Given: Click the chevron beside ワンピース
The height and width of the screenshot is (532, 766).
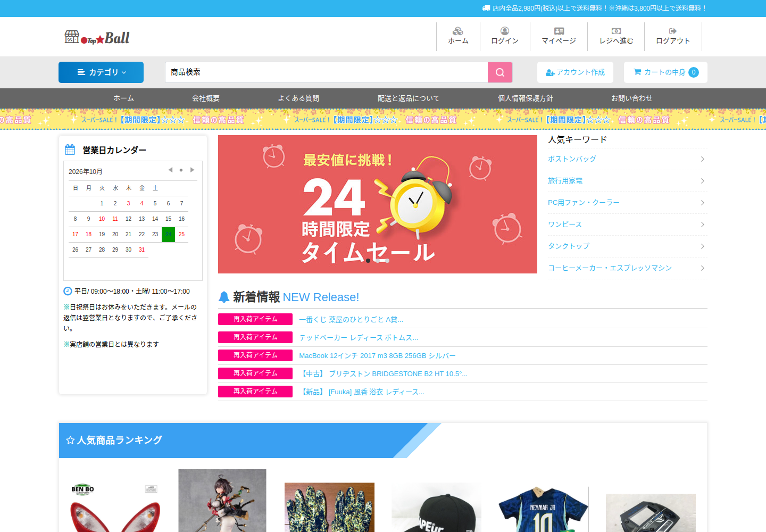Looking at the screenshot, I should coord(703,225).
